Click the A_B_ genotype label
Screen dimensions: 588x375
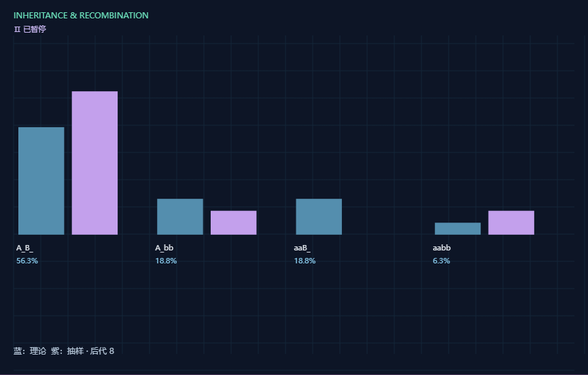pos(24,248)
